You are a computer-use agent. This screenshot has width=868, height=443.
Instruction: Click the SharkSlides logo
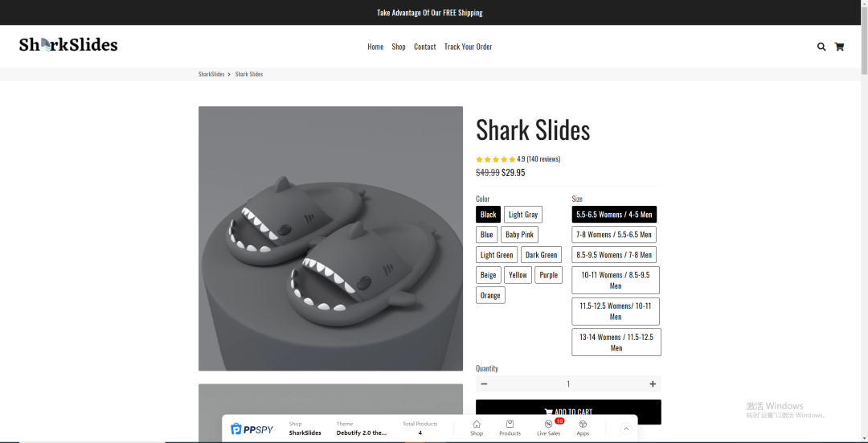pos(68,45)
